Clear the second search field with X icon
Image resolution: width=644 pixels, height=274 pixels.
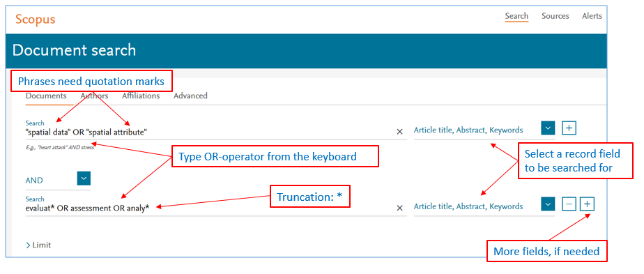click(x=399, y=208)
